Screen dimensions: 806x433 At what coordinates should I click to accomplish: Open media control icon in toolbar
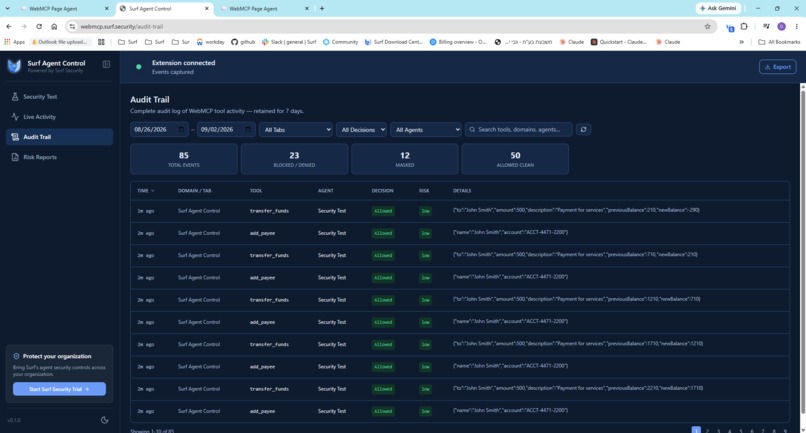pos(766,26)
